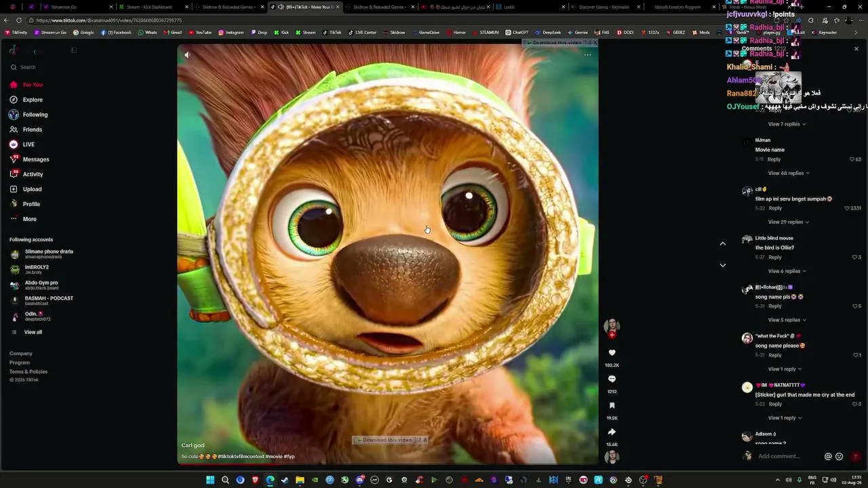Image resolution: width=868 pixels, height=488 pixels.
Task: Expand 'View 6 replies' thread
Action: 787,271
